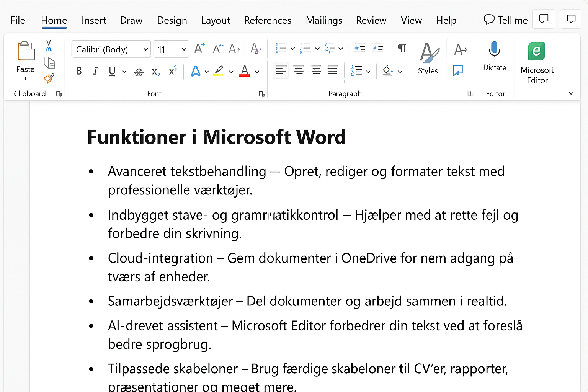Toggle bold formatting
Screen dimensions: 588x392
coord(79,71)
